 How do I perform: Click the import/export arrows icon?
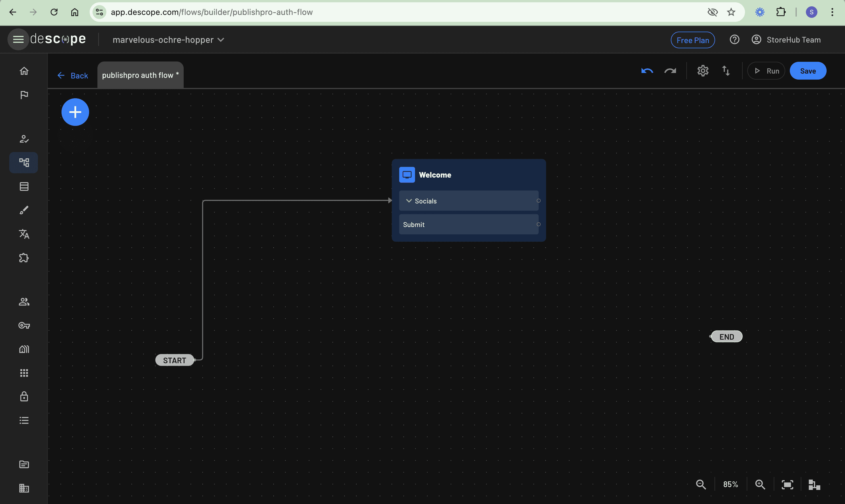point(726,71)
